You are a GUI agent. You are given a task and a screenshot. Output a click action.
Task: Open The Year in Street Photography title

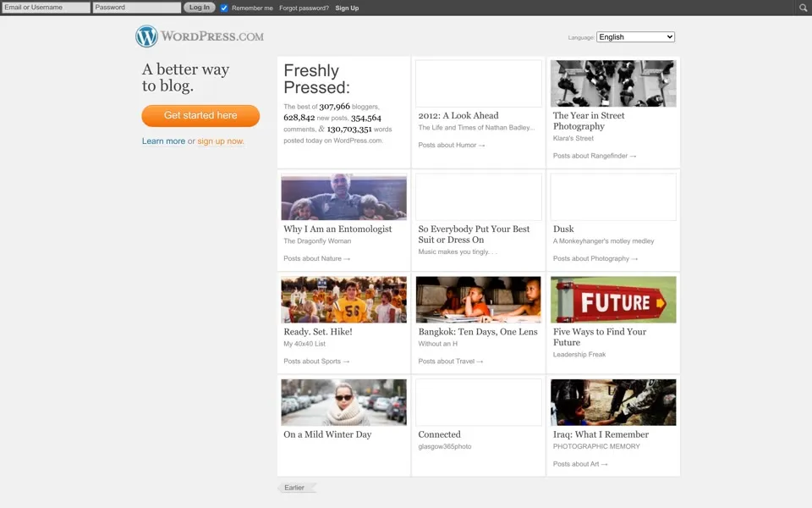coord(589,121)
